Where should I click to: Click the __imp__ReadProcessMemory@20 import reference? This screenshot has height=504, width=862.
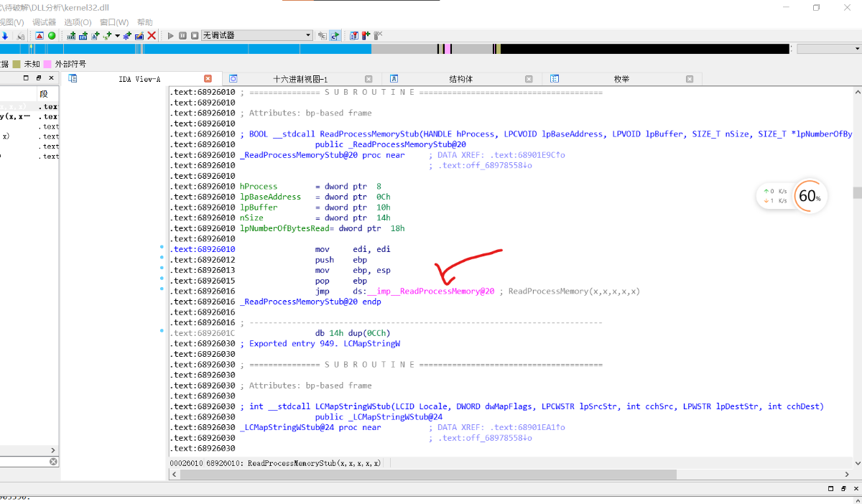click(430, 291)
